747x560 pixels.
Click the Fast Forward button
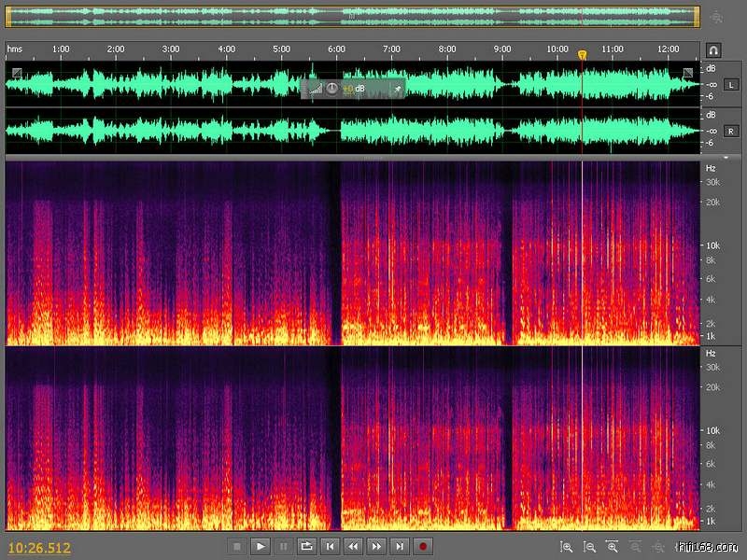coord(376,546)
